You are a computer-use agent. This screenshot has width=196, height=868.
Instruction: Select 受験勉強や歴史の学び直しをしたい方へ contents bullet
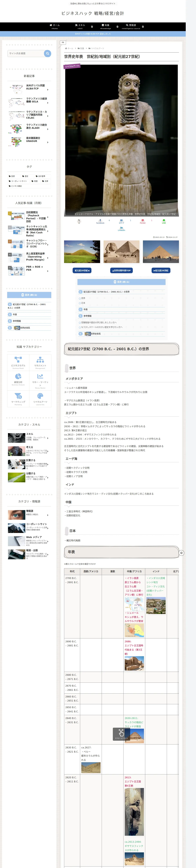coord(80,322)
